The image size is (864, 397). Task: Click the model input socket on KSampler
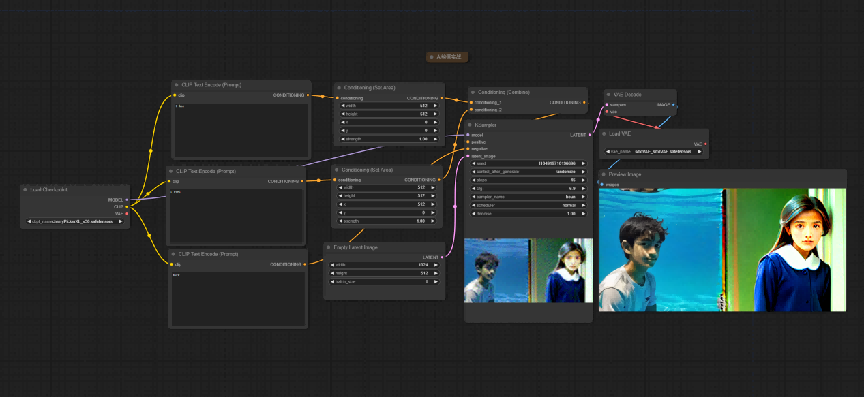point(467,135)
